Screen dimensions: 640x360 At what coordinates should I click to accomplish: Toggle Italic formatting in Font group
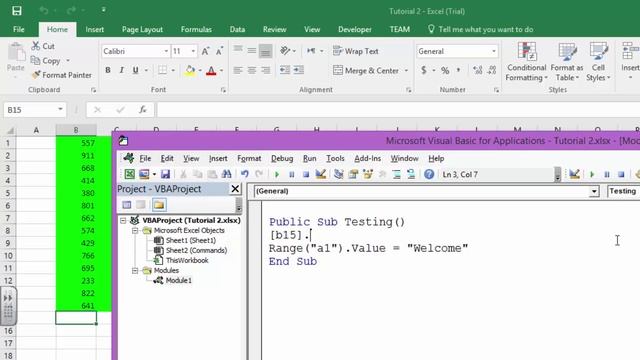point(121,70)
